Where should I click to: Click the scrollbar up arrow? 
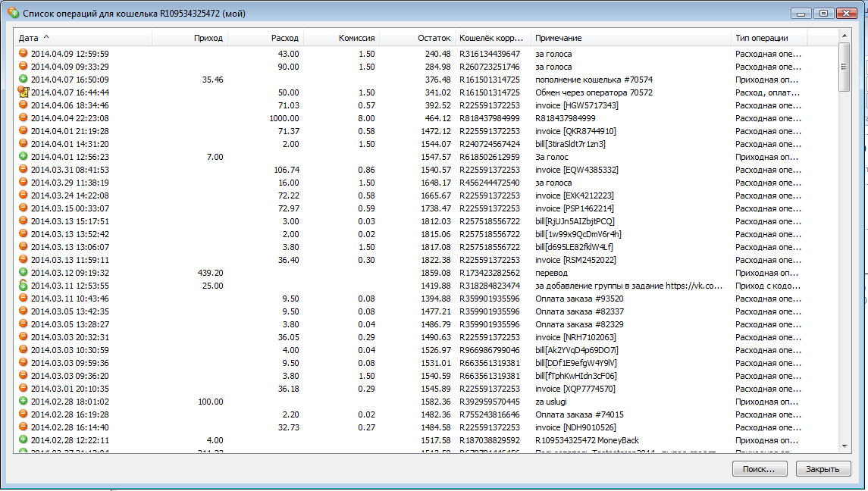[844, 36]
